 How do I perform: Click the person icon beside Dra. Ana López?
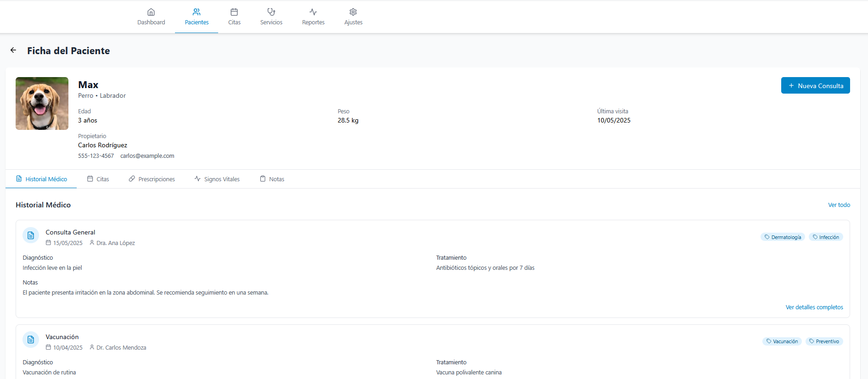click(92, 243)
